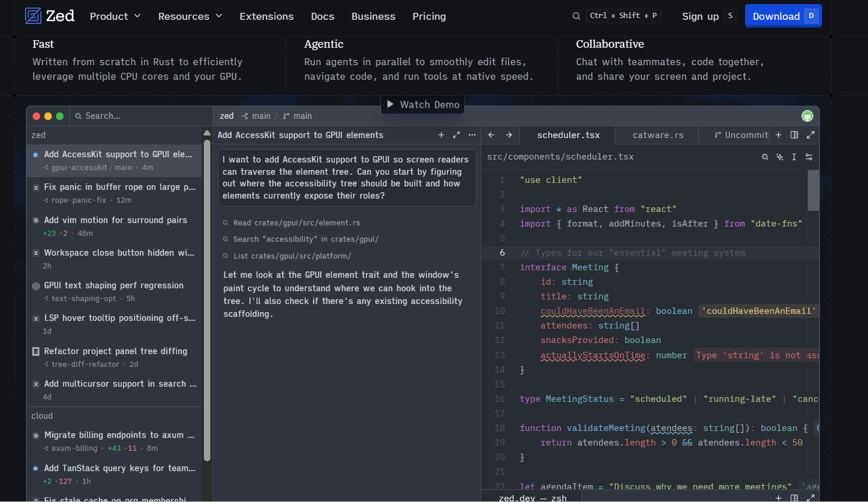Screen dimensions: 868x502
Task: Click the icon of 'GPUI text shaping perf regression'
Action: pyautogui.click(x=36, y=285)
